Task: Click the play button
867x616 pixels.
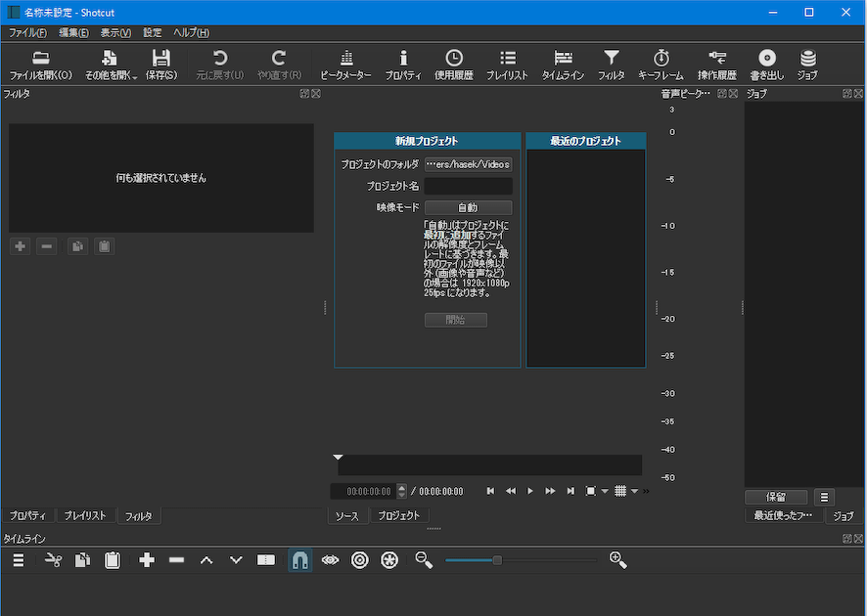Action: (x=530, y=491)
